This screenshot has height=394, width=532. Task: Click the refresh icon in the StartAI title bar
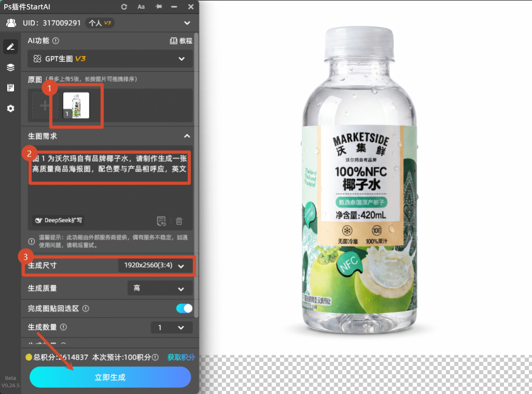[x=124, y=7]
